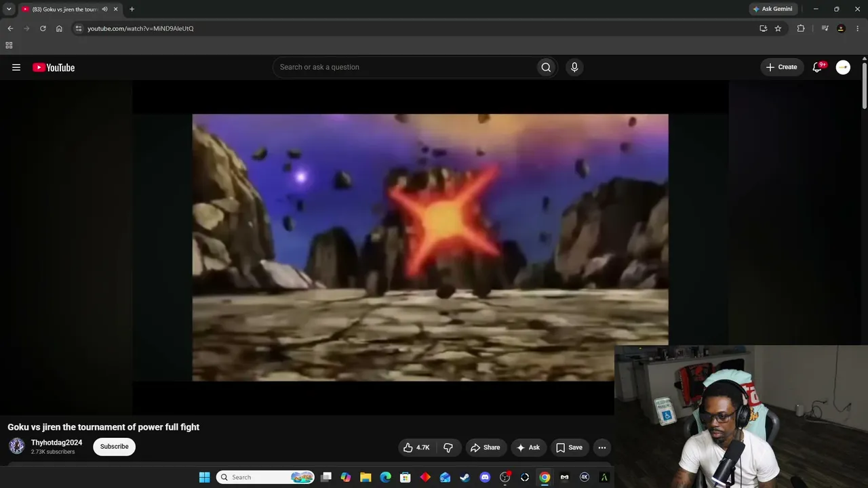The width and height of the screenshot is (868, 488).
Task: Install YouTube as an app
Action: click(x=763, y=28)
